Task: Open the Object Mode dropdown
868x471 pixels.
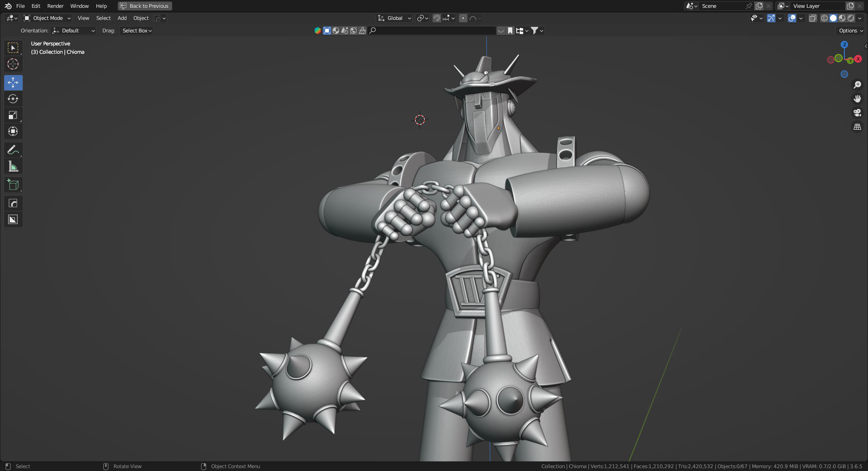Action: 47,18
